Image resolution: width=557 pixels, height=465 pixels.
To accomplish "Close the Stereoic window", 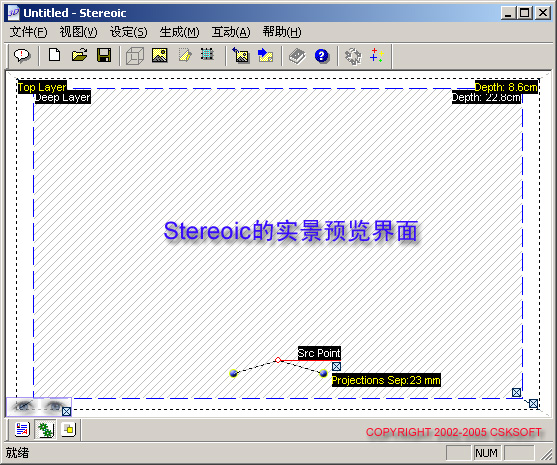I will [543, 13].
